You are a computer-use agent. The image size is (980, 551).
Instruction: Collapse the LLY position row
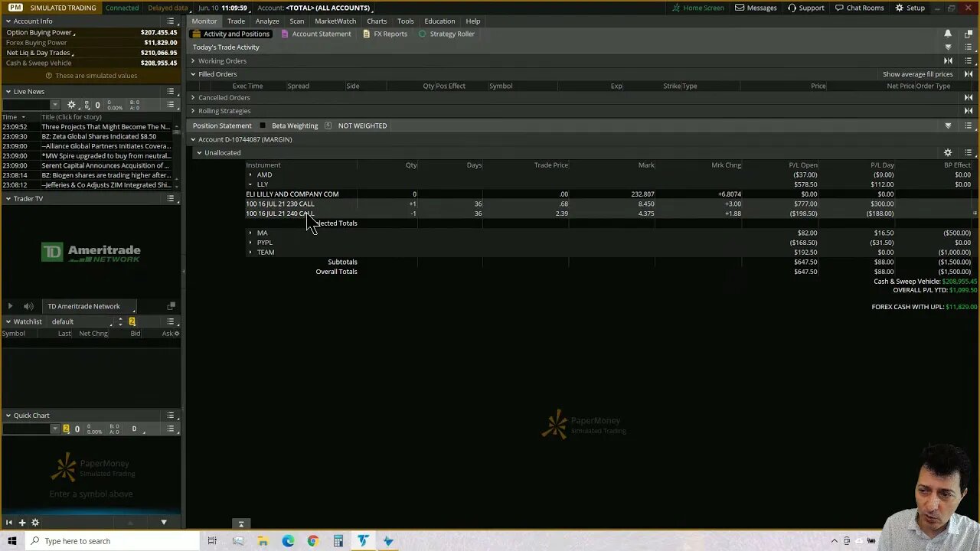point(250,184)
